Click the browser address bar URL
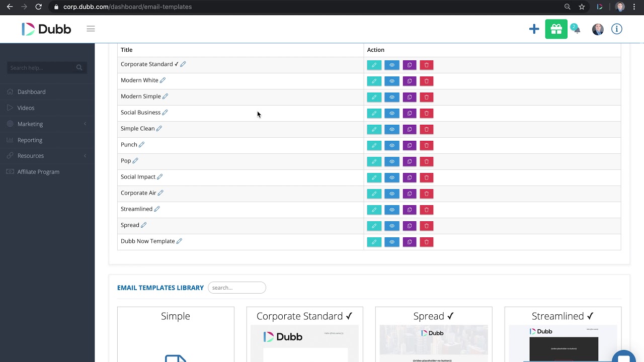The width and height of the screenshot is (644, 362). (x=127, y=7)
